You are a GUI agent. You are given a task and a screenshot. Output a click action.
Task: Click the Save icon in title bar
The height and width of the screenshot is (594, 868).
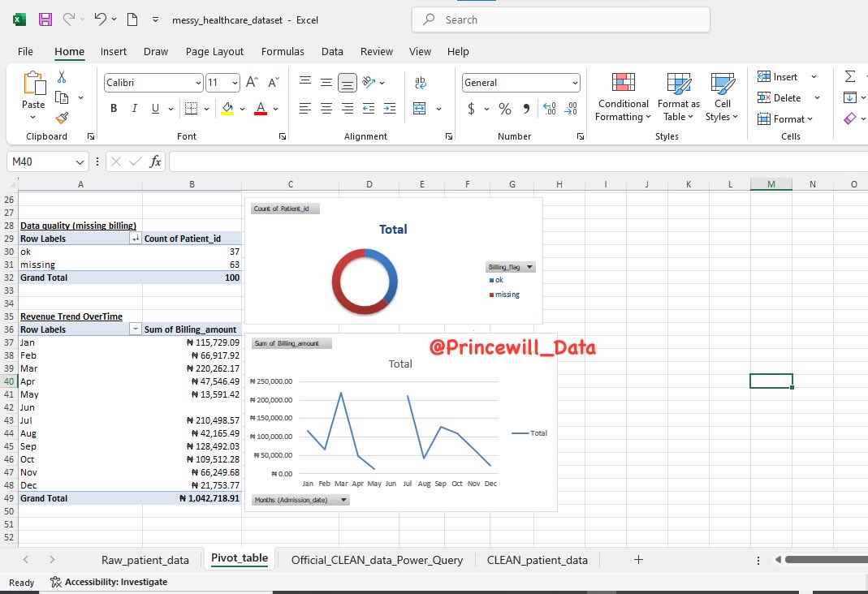point(45,19)
